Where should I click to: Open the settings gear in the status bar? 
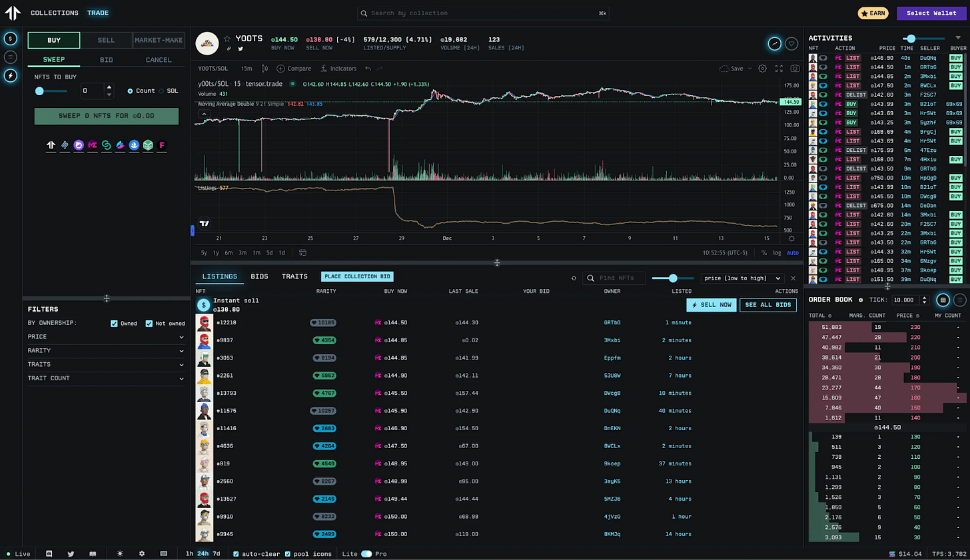point(142,554)
